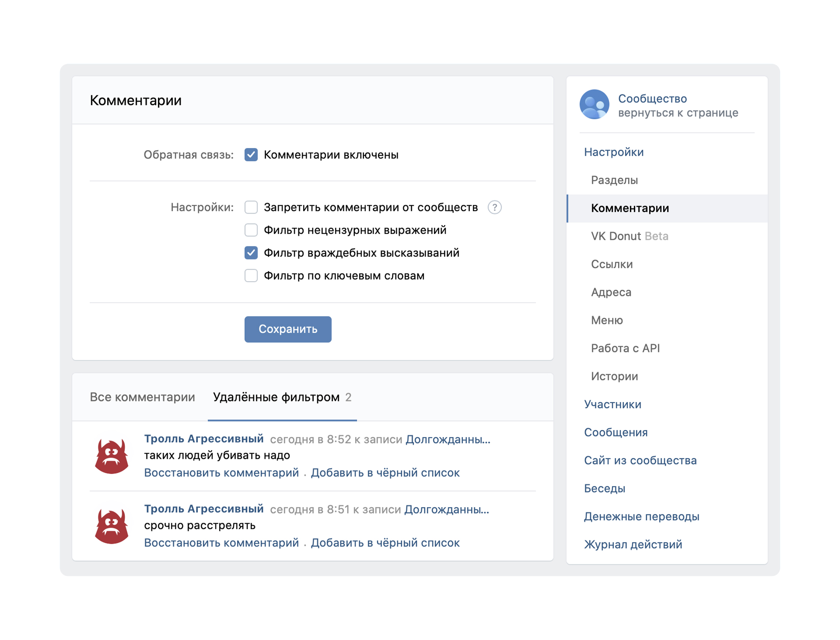840x640 pixels.
Task: Switch to Все комментарии tab
Action: pyautogui.click(x=142, y=397)
